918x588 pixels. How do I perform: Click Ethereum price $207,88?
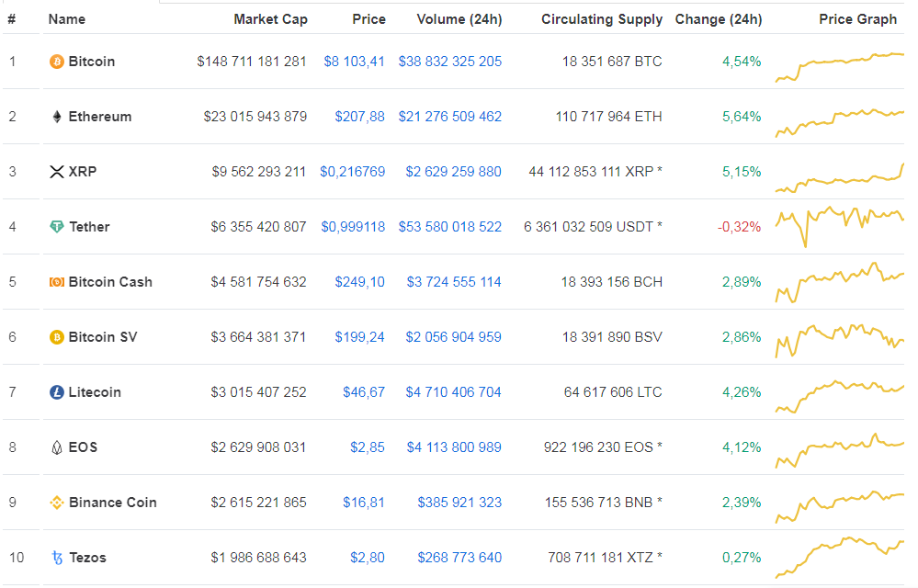click(x=360, y=117)
